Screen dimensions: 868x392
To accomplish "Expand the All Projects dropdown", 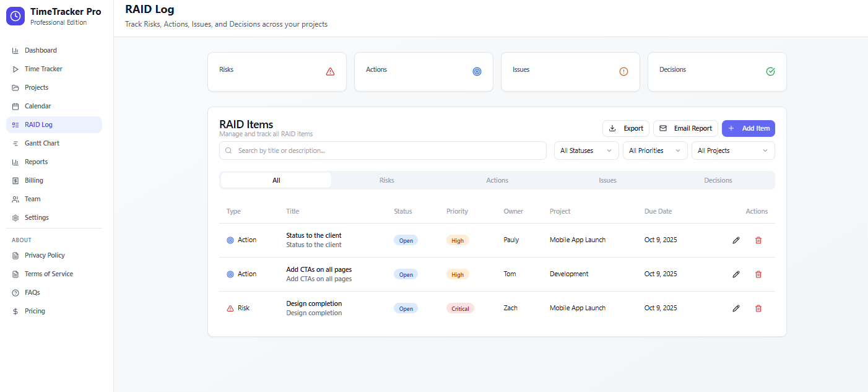I will (x=733, y=150).
